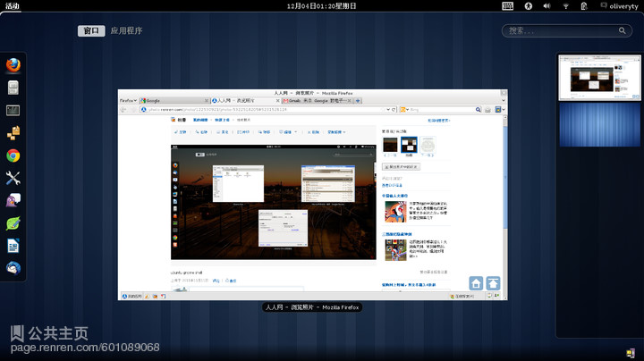Click the blue back-to-top arrow on the page

tap(493, 283)
